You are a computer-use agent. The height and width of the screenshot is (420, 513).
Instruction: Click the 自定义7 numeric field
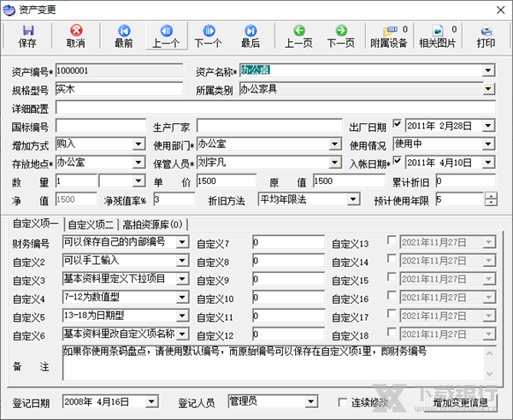click(x=289, y=242)
